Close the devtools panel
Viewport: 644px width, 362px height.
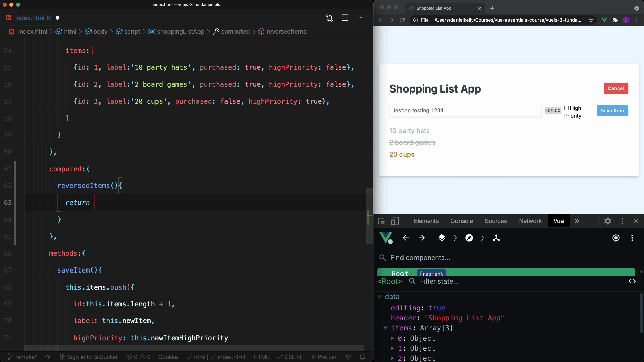tap(636, 221)
